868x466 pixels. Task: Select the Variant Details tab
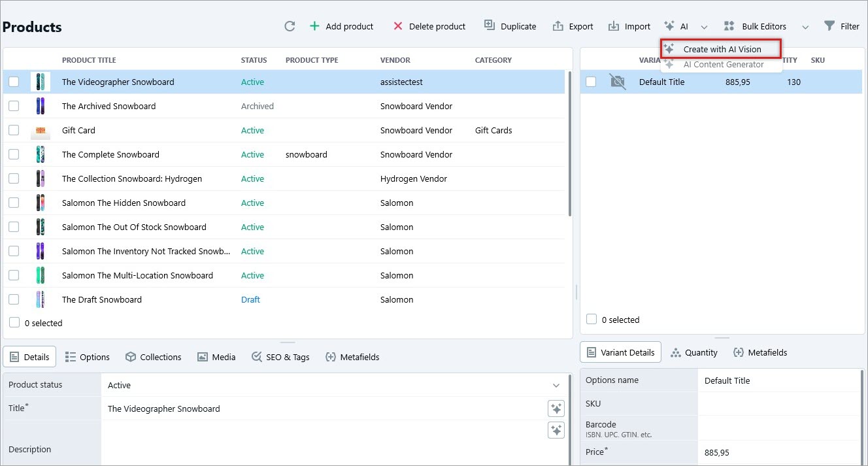[x=620, y=352]
